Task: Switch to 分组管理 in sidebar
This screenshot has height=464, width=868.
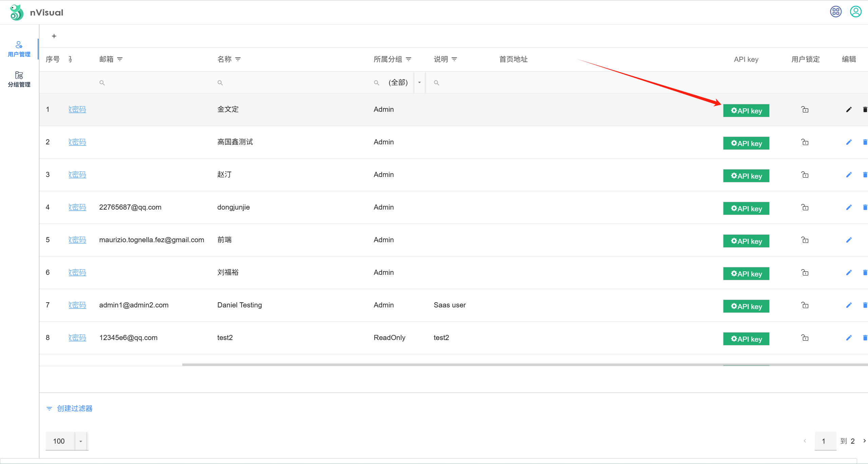Action: (19, 79)
